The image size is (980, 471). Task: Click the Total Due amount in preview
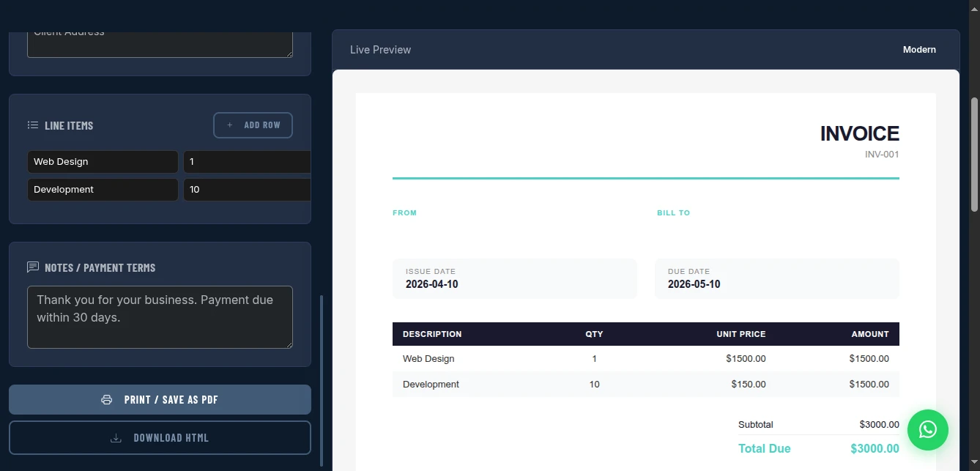click(874, 448)
